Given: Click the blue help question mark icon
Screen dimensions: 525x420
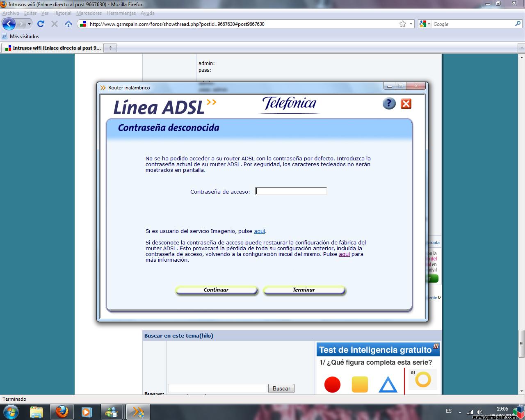Looking at the screenshot, I should click(389, 103).
